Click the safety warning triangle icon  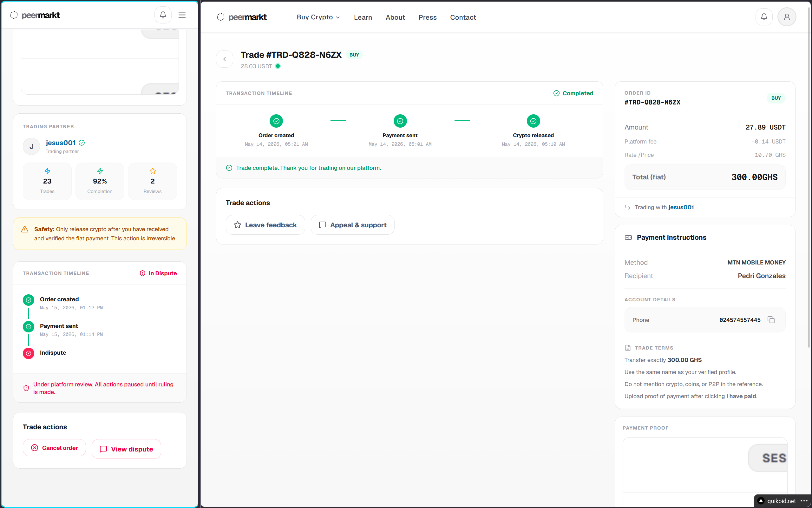pos(25,230)
